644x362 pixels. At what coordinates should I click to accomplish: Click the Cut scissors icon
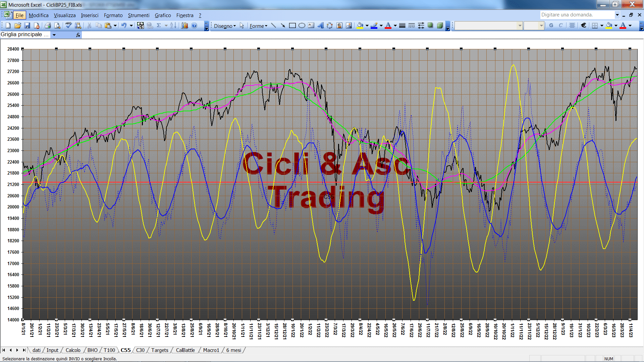[89, 25]
